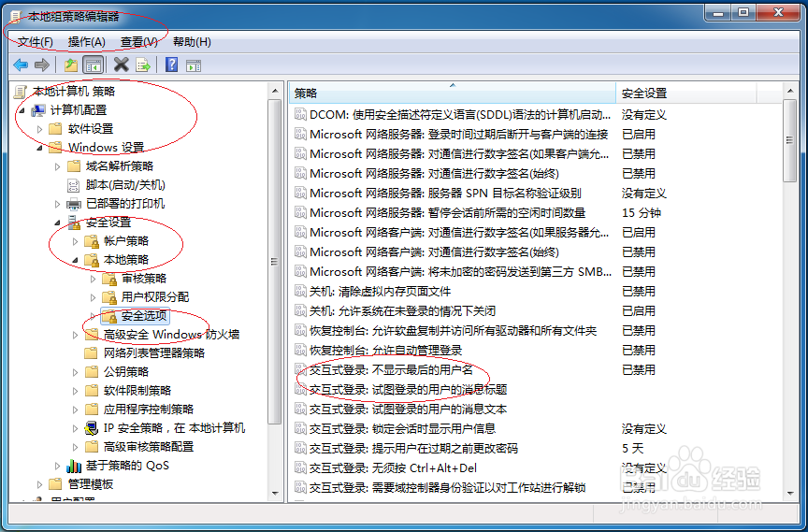Click the 基于策略的 QoS chart icon

click(74, 466)
